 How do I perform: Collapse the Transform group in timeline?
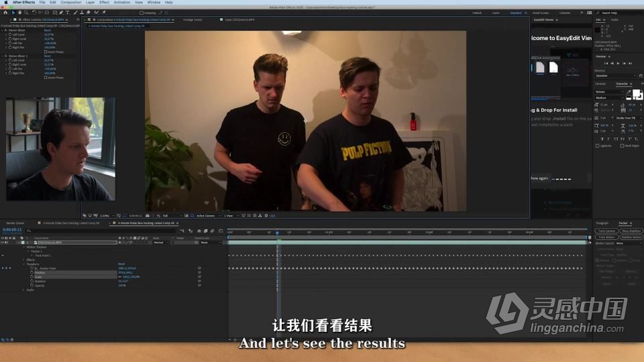(23, 264)
